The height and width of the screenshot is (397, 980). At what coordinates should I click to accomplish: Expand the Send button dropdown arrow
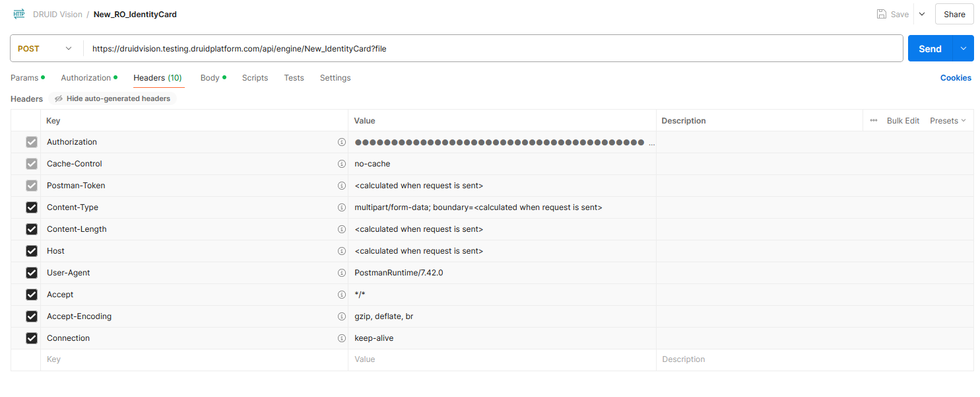point(963,49)
